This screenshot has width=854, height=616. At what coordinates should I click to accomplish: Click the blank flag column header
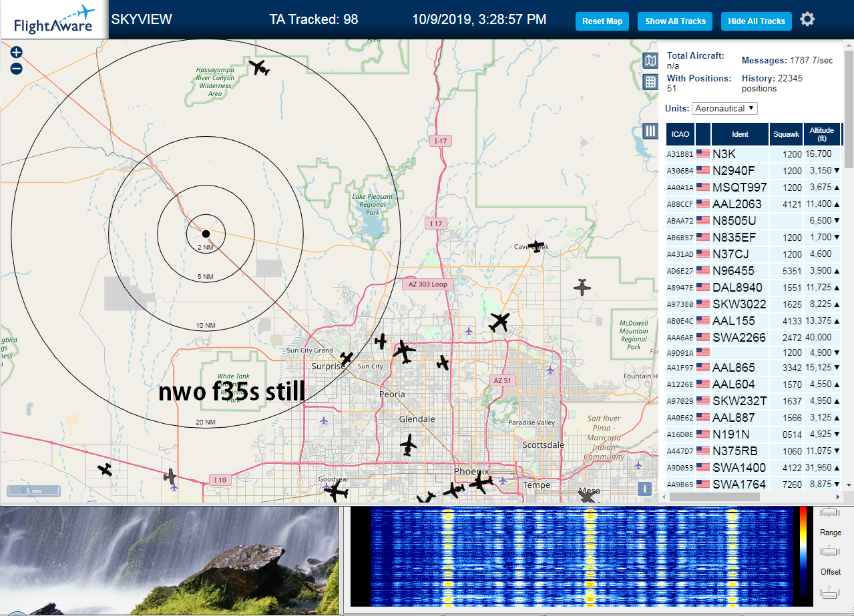point(703,134)
